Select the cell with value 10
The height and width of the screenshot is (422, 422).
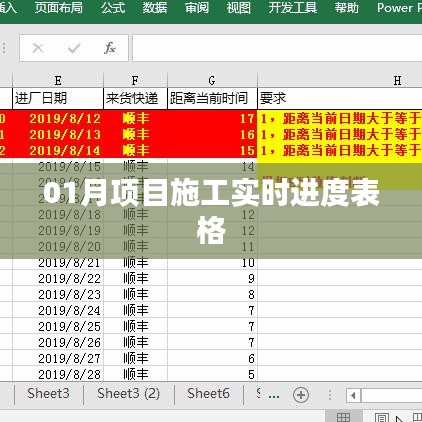coord(212,263)
